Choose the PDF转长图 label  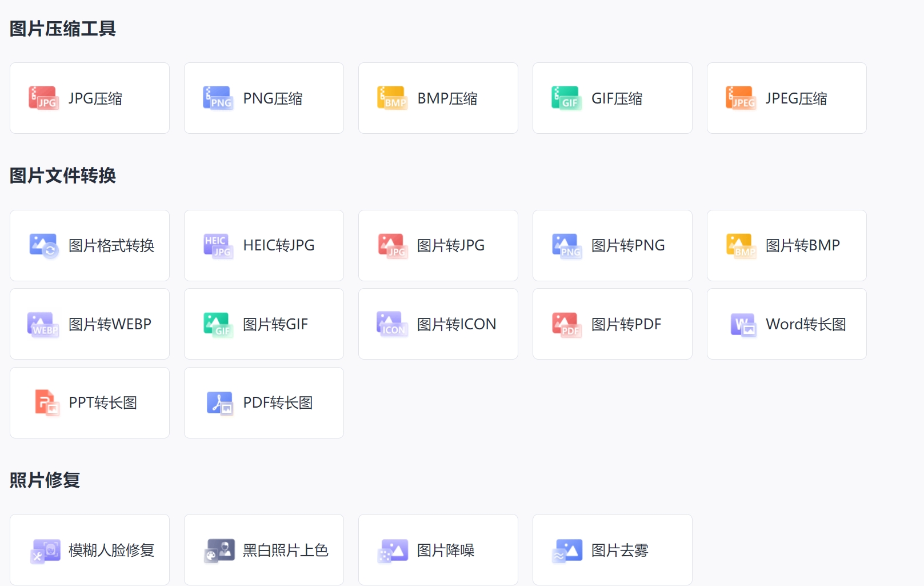point(278,402)
